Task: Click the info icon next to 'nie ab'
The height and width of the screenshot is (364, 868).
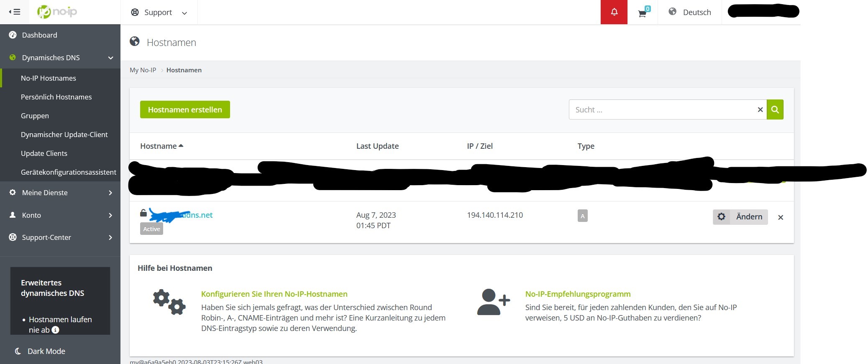Action: click(x=55, y=330)
